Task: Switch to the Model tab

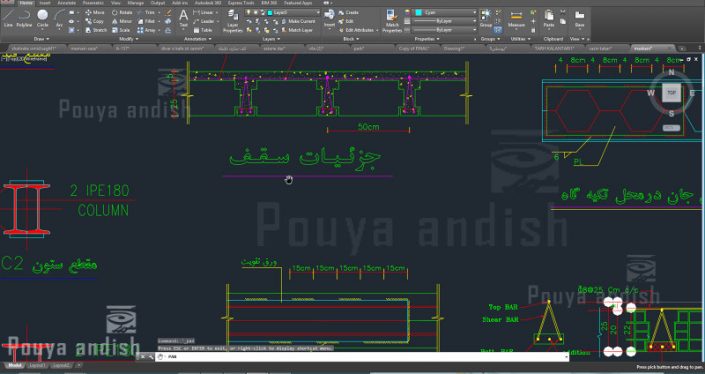Action: coord(14,366)
